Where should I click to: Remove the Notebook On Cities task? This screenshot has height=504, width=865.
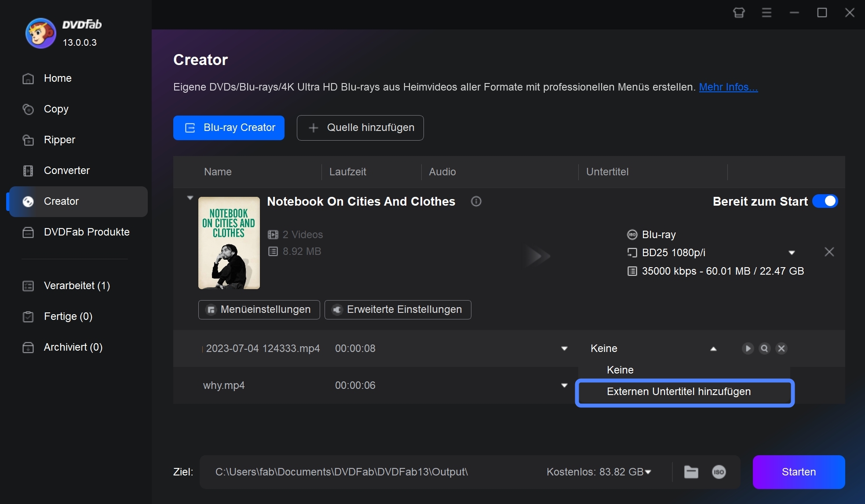tap(829, 252)
